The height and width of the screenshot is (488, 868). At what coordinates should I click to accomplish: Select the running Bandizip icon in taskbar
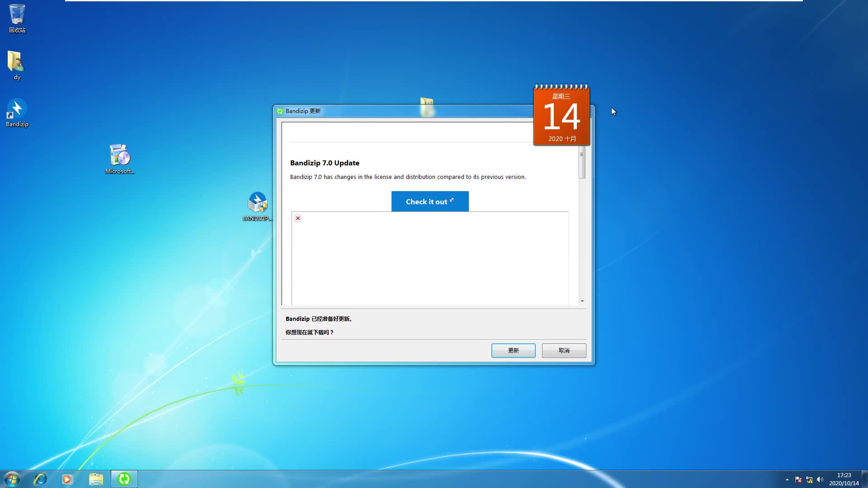[124, 479]
